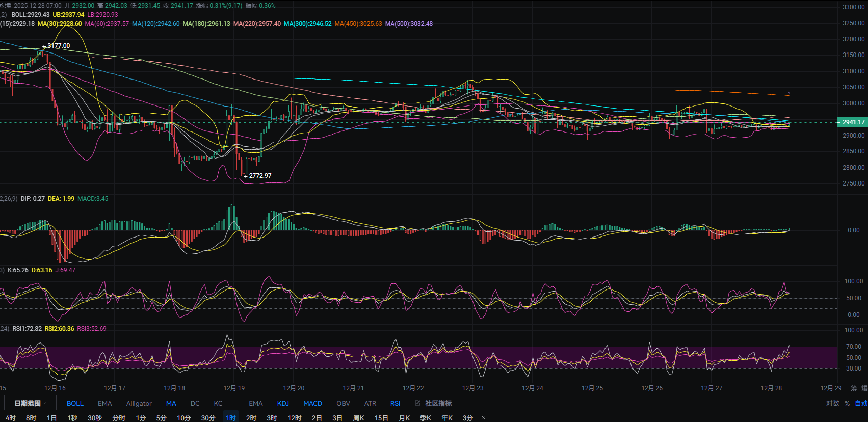The width and height of the screenshot is (868, 422).
Task: Enable 自动 auto scaling on price axis
Action: coord(861,403)
